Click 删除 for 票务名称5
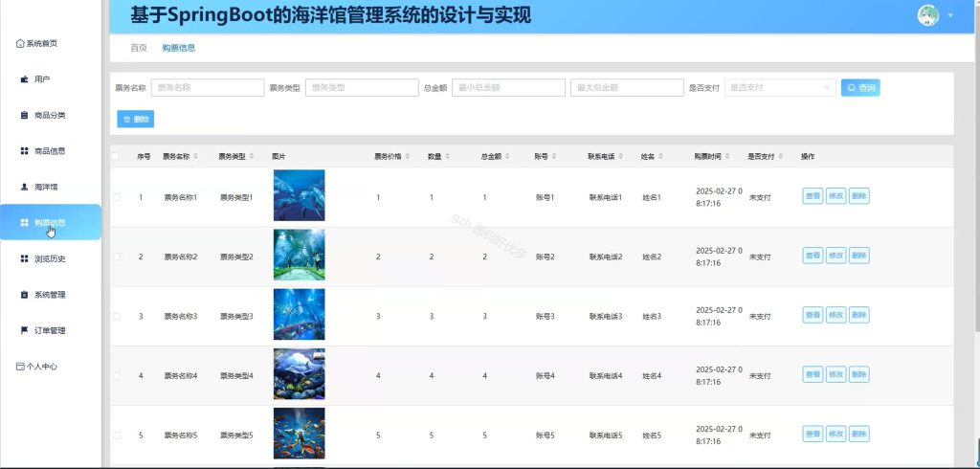 point(858,434)
